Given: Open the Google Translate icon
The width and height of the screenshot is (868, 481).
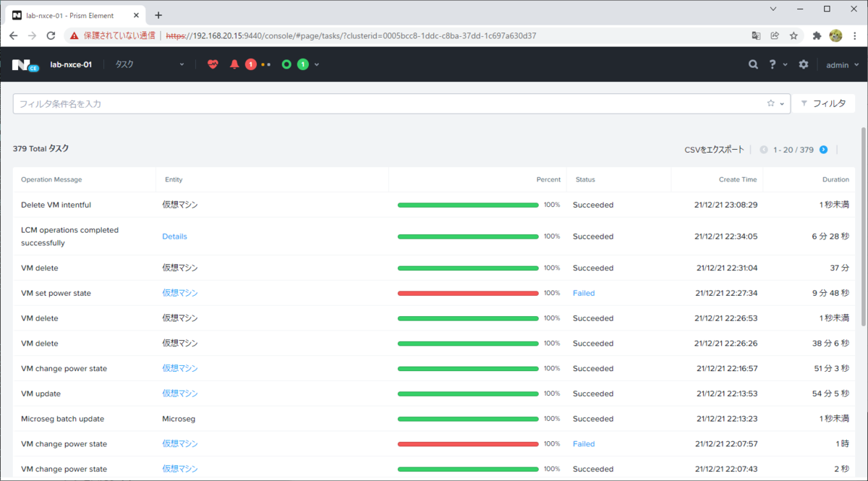Looking at the screenshot, I should point(756,35).
